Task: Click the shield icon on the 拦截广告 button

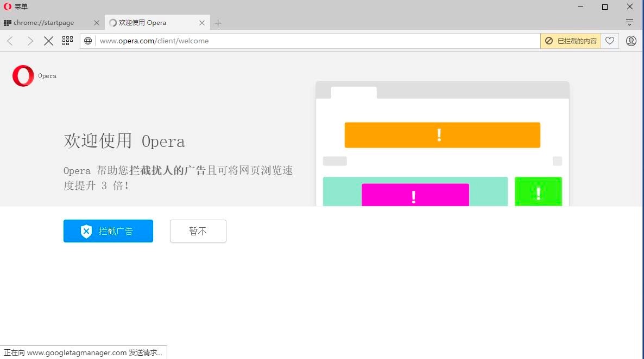Action: point(86,231)
